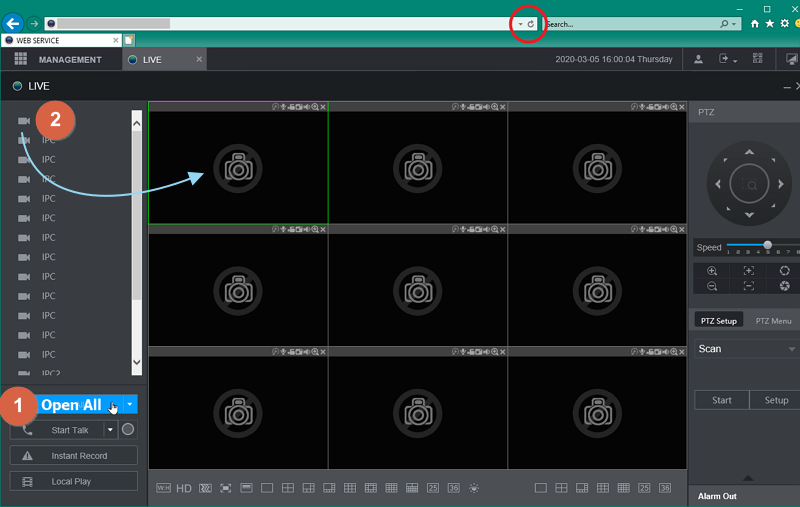
Task: Click the Local Play button
Action: click(x=74, y=482)
